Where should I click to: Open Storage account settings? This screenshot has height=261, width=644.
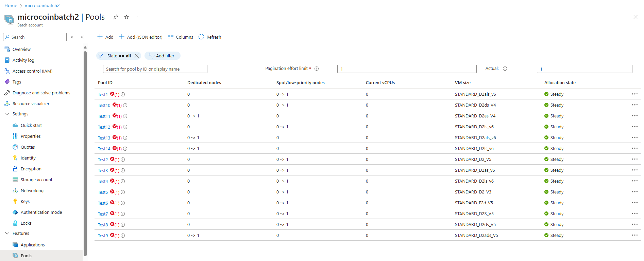click(x=36, y=180)
